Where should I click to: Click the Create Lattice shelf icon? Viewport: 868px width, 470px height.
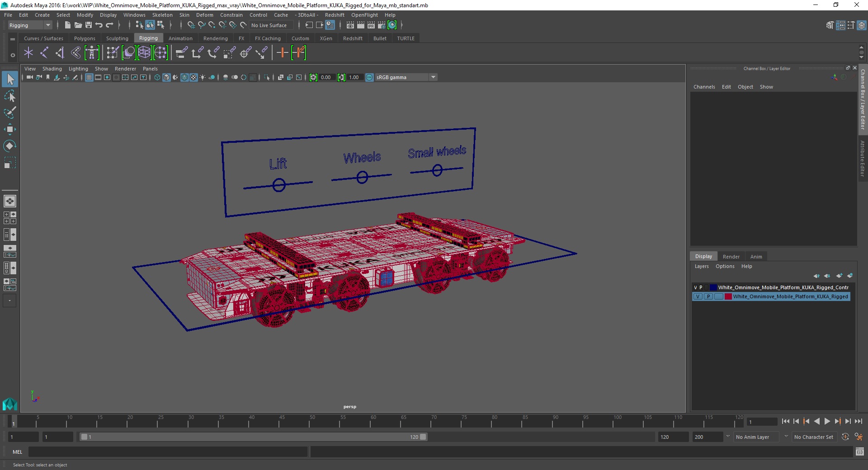click(144, 53)
